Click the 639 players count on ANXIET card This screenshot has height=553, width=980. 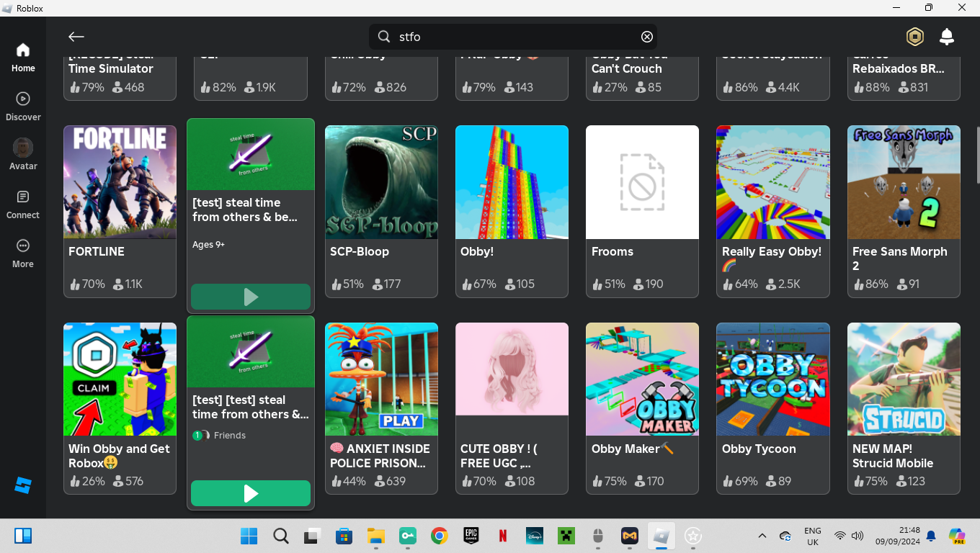389,481
